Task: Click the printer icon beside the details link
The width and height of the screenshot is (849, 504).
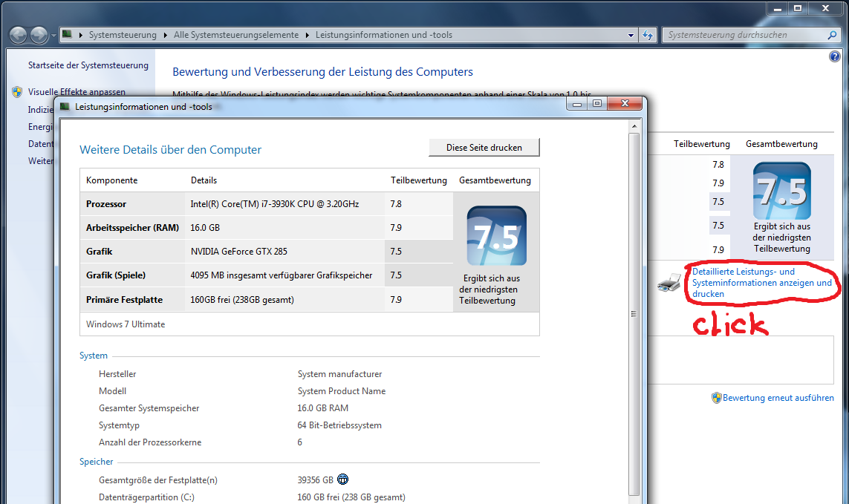Action: (669, 282)
